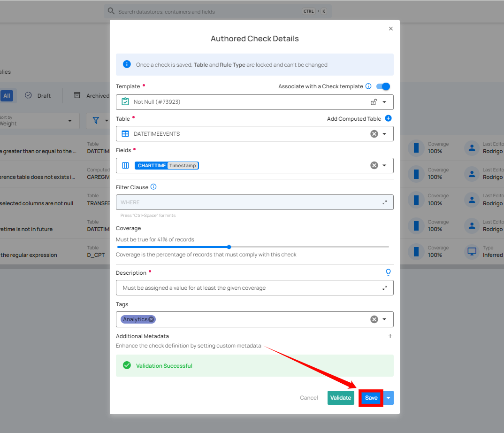
Task: Click into the WHERE filter clause input
Action: 254,202
